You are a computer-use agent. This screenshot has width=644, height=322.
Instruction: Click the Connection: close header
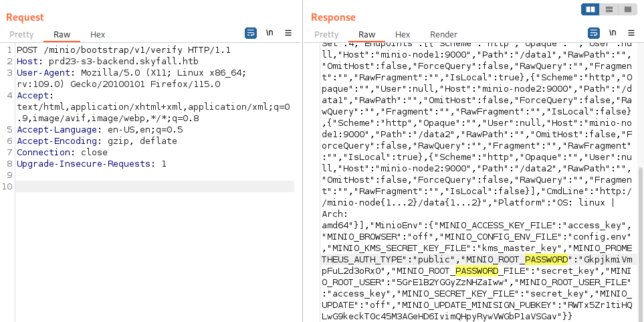[62, 153]
